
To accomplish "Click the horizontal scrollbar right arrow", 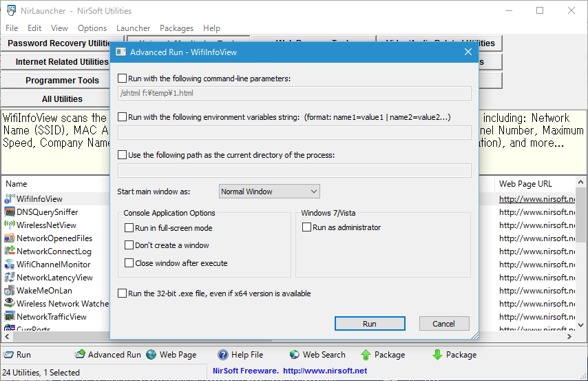I will [x=569, y=337].
